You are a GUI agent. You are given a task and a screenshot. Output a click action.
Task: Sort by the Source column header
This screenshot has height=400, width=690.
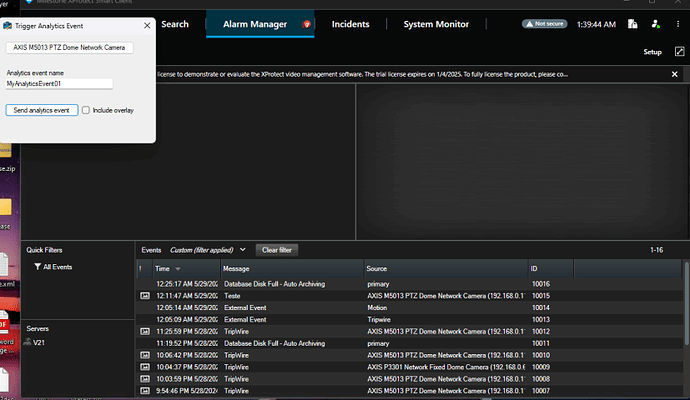(446, 268)
